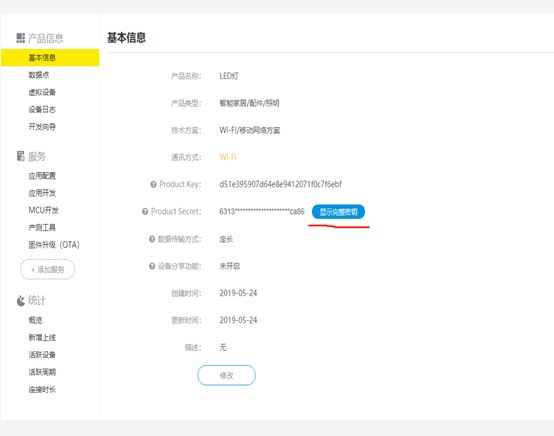Viewport: 554px width, 436px height.
Task: Open 活跃设备 statistics page
Action: [x=42, y=355]
